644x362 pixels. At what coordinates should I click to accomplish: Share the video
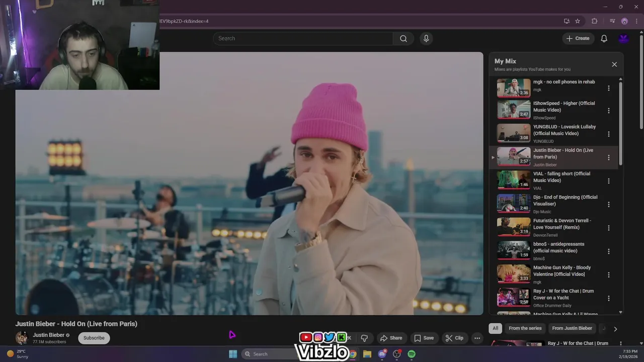[x=391, y=338]
